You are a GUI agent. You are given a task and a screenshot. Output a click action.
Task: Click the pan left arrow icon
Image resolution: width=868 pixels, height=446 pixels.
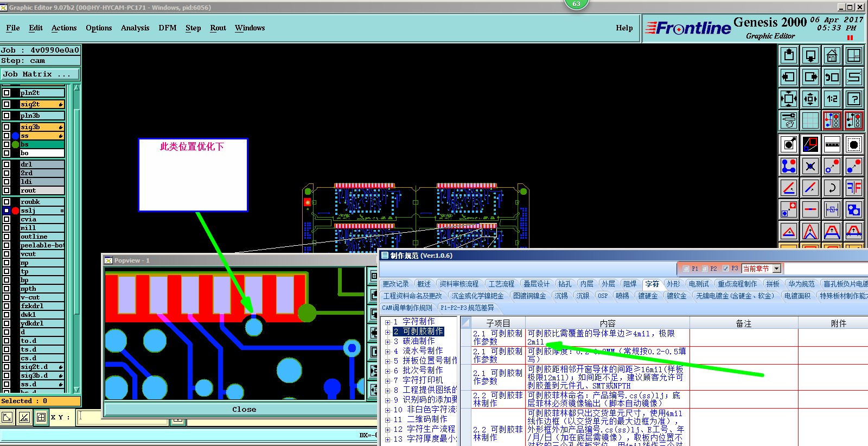(x=789, y=77)
